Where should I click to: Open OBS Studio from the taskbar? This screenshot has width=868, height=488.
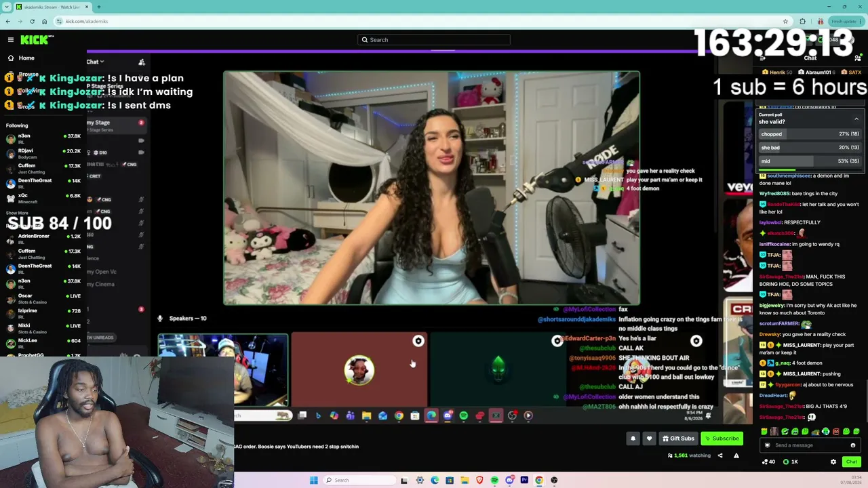point(554,480)
